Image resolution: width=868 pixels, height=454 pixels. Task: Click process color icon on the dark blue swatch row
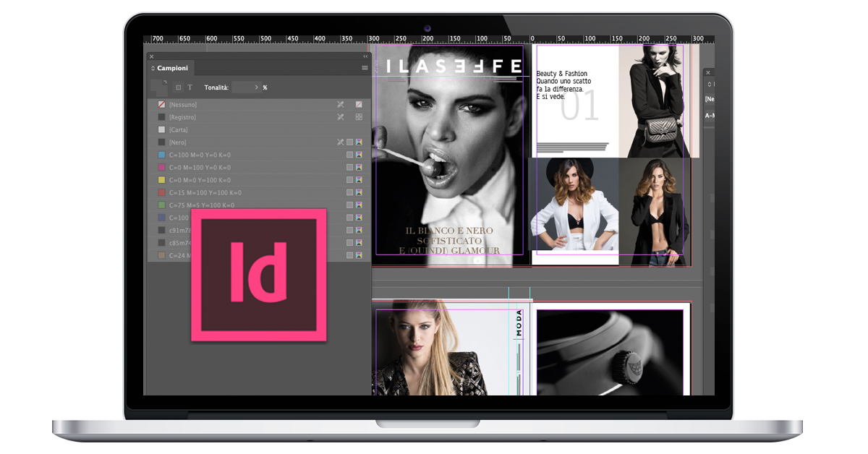[x=349, y=218]
